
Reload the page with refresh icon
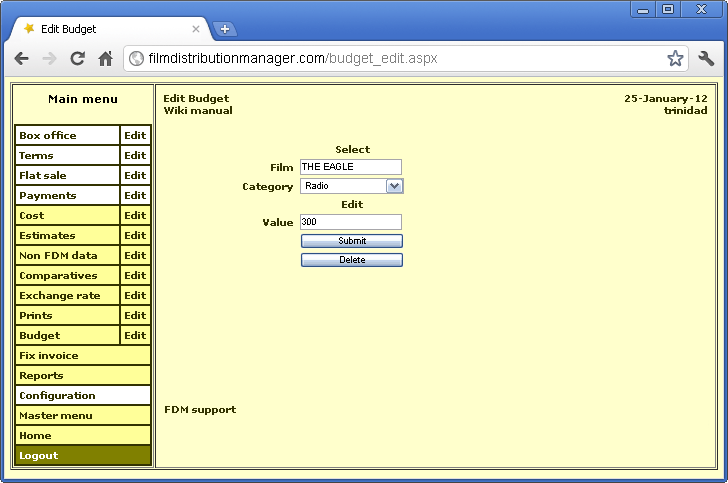(77, 59)
